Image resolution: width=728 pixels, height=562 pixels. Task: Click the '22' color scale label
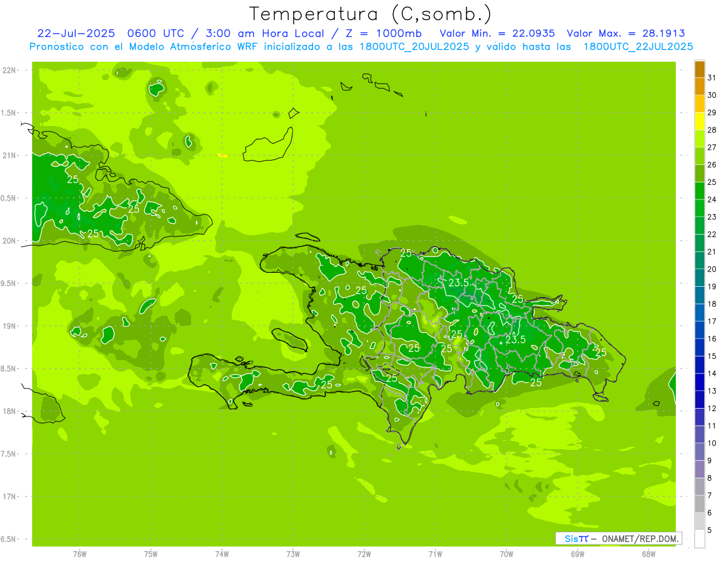(x=712, y=234)
